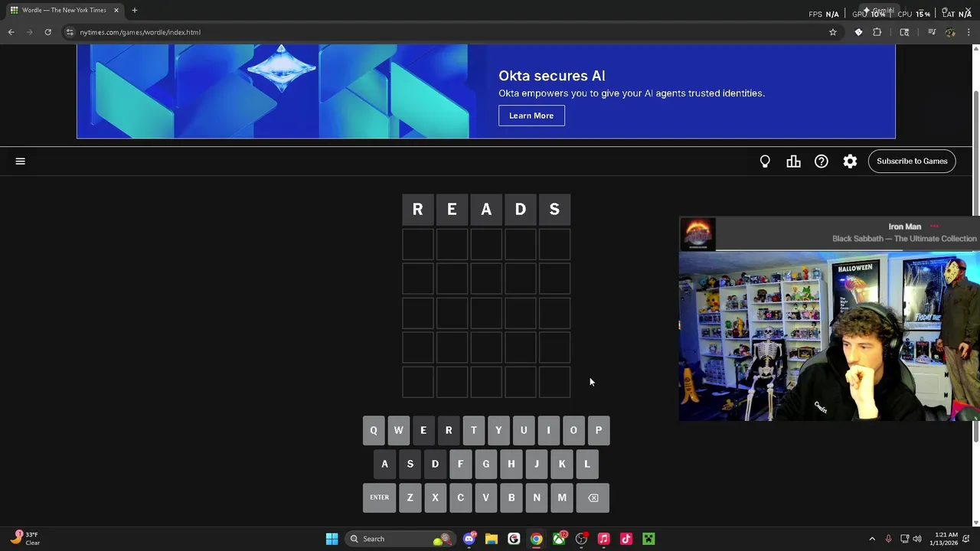Viewport: 980px width, 551px height.
Task: Tap the darkened E key on keyboard
Action: coord(423,431)
